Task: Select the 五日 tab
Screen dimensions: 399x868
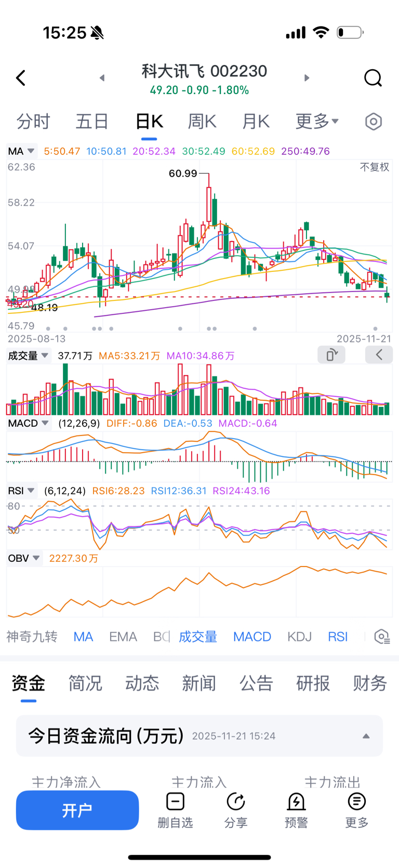Action: 92,122
